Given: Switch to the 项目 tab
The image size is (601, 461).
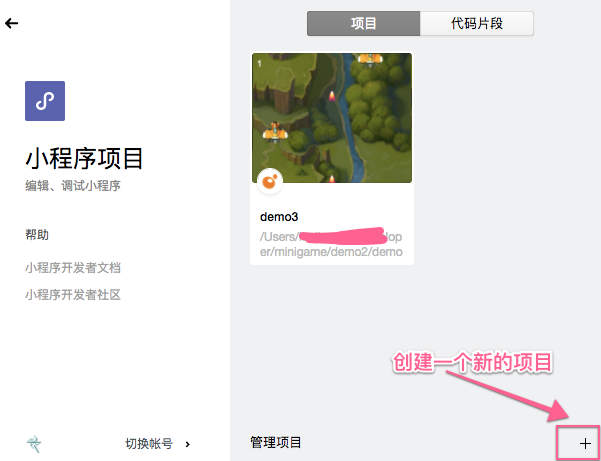Looking at the screenshot, I should pos(363,23).
